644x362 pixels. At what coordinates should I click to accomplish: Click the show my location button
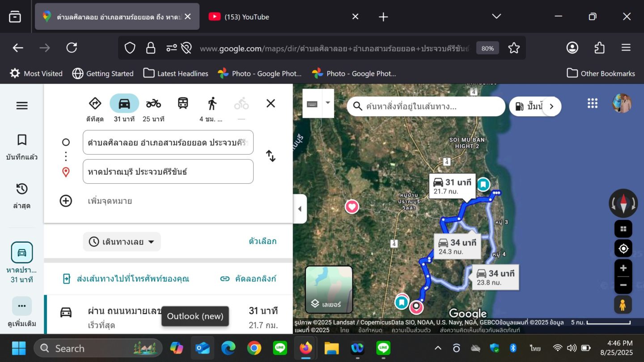click(x=623, y=248)
